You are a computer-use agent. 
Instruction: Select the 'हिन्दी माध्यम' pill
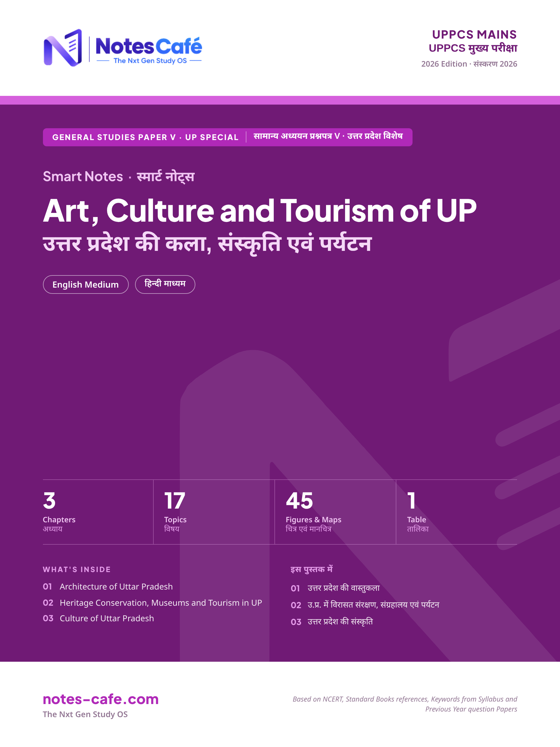click(165, 284)
